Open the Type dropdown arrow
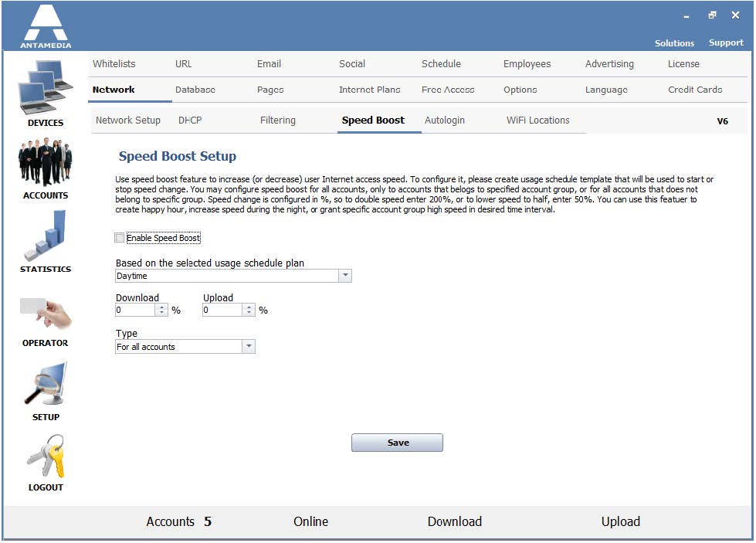This screenshot has width=756, height=543. coord(249,347)
